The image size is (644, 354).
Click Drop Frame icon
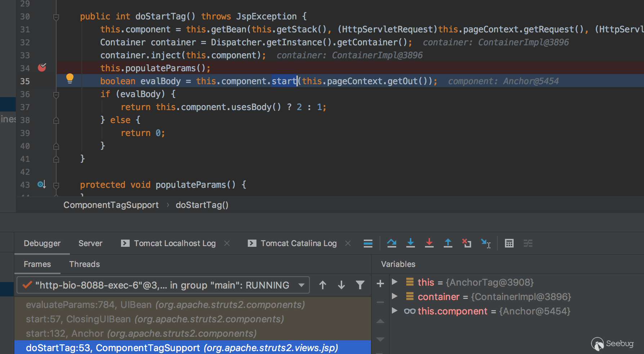point(466,244)
